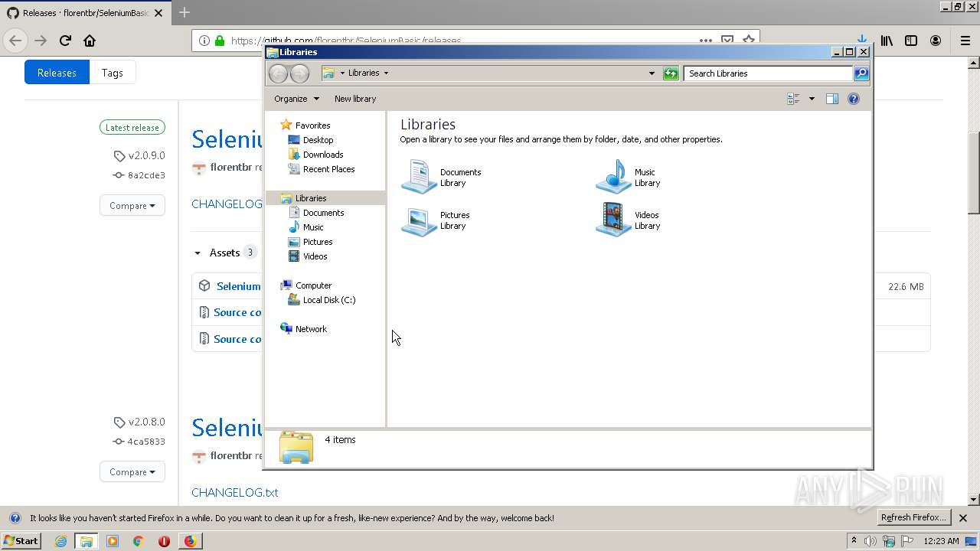Viewport: 980px width, 551px height.
Task: Open the CHANGELOG.txt link in v2.0.8.0
Action: (235, 492)
